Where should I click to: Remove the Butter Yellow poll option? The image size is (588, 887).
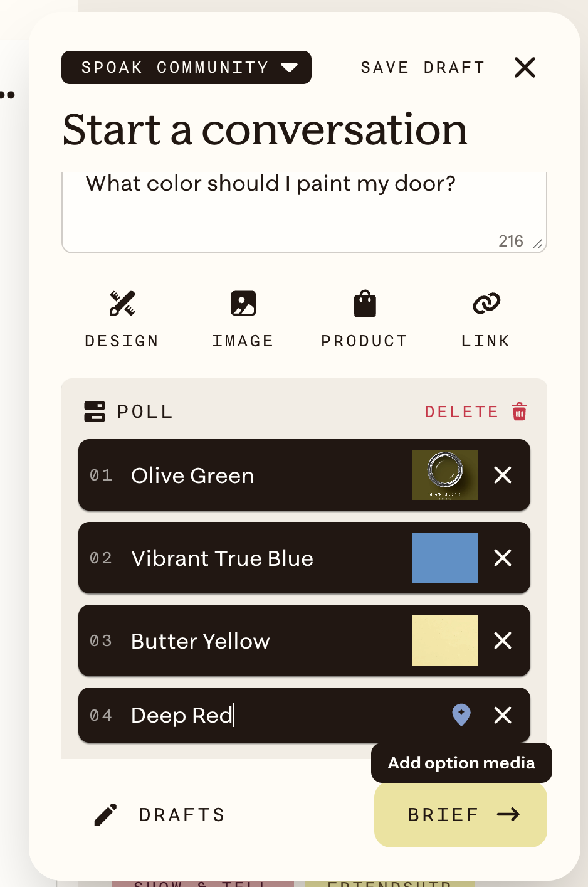tap(503, 640)
